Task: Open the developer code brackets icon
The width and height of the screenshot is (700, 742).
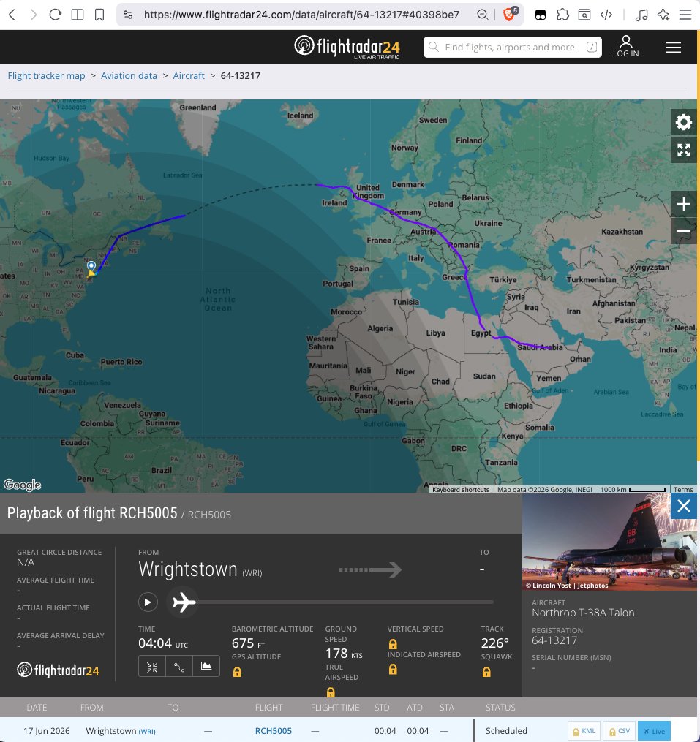Action: pyautogui.click(x=606, y=15)
